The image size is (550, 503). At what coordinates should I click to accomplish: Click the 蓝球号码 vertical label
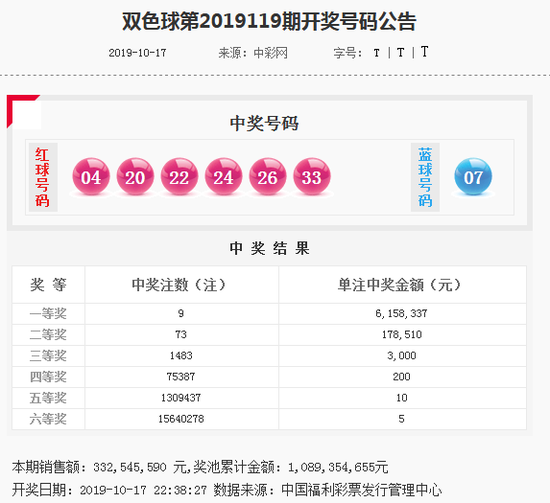425,177
